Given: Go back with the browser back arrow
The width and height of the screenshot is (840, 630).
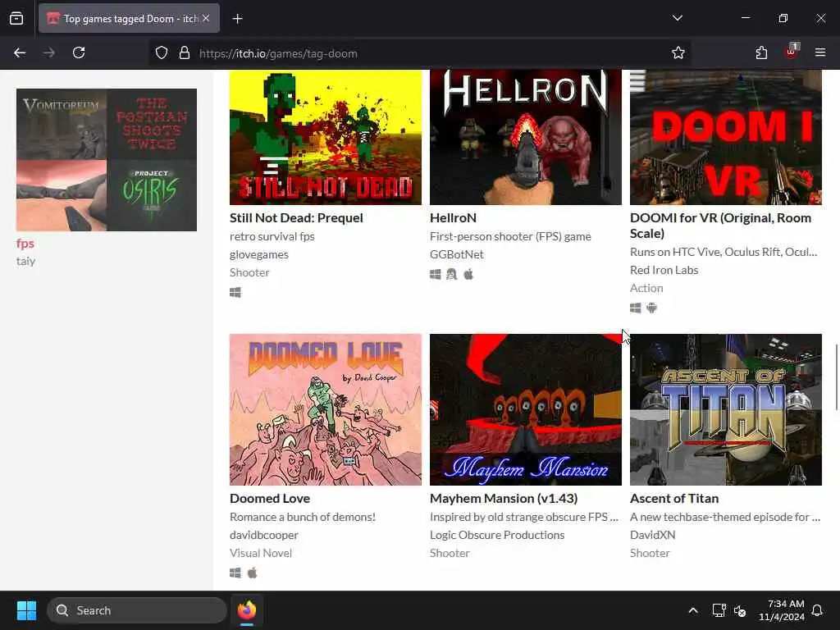Looking at the screenshot, I should point(20,52).
